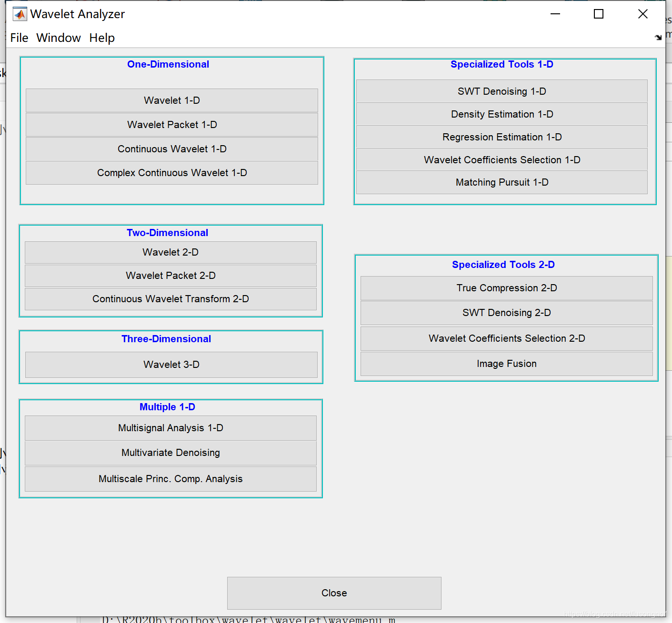
Task: Open the Help menu
Action: [102, 38]
